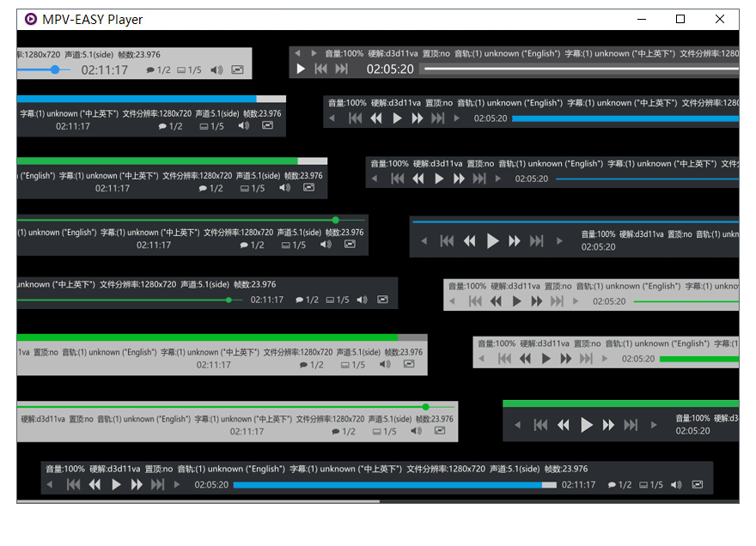Click 置顶:no in the full-width bottom bar
This screenshot has width=756, height=546.
click(159, 469)
